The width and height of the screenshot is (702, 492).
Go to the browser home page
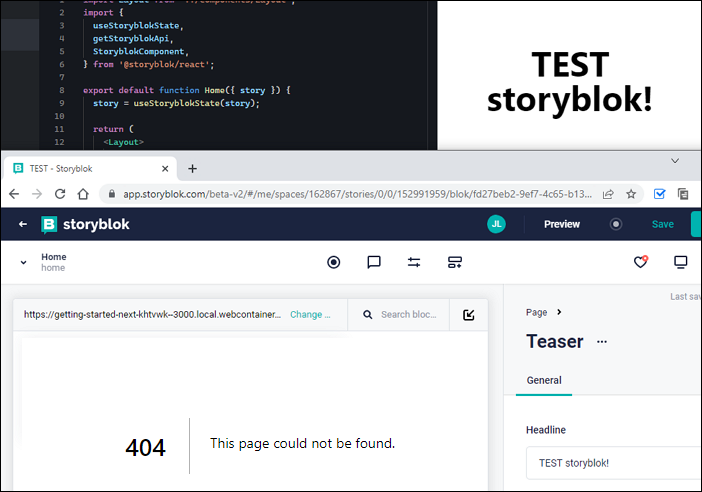83,194
